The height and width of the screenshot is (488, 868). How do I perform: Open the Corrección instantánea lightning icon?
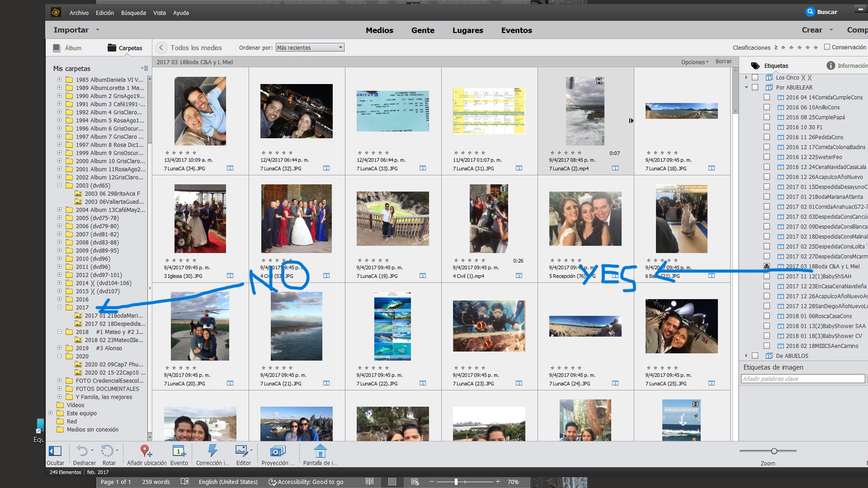tap(212, 451)
